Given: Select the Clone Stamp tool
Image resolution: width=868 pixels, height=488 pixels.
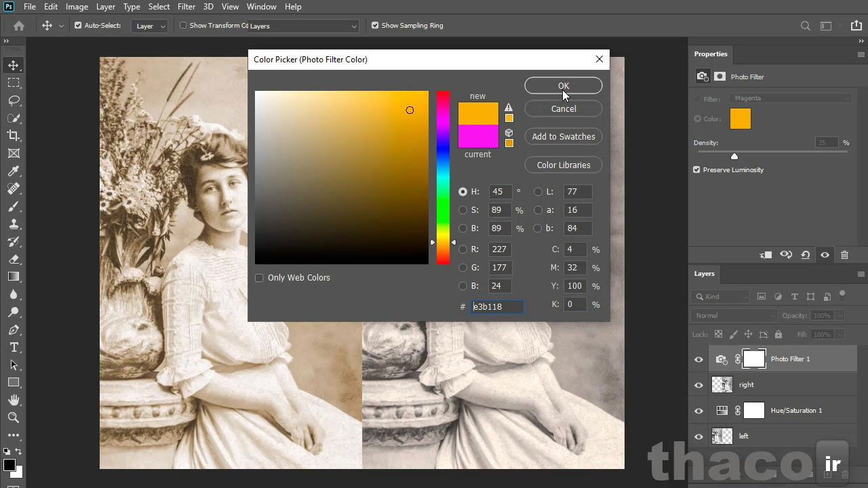Looking at the screenshot, I should [x=14, y=224].
